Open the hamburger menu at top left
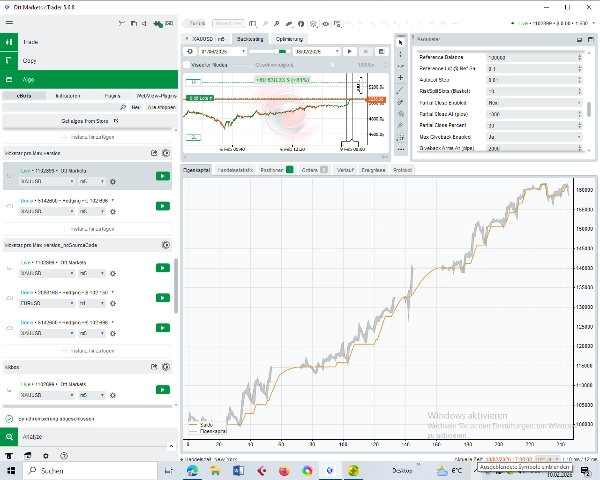Screen dimensions: 600x480 (x=9, y=23)
